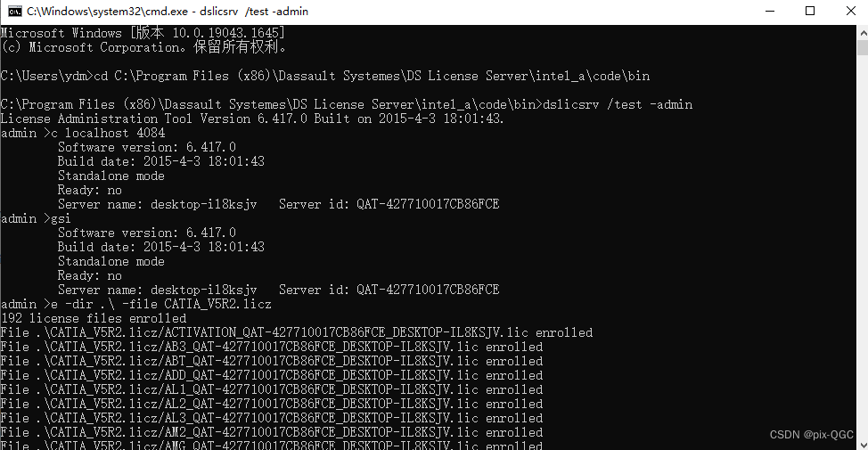The width and height of the screenshot is (868, 450).
Task: Click the vertical scrollbar thumb
Action: (x=862, y=48)
